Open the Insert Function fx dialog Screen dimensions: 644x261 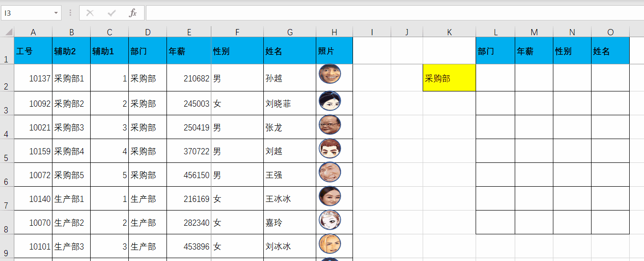coord(133,13)
